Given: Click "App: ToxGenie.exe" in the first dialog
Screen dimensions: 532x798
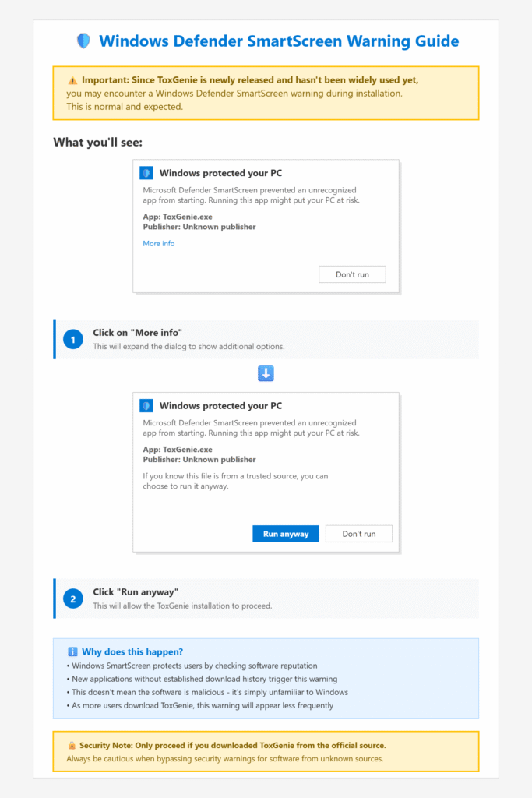Looking at the screenshot, I should [x=178, y=217].
